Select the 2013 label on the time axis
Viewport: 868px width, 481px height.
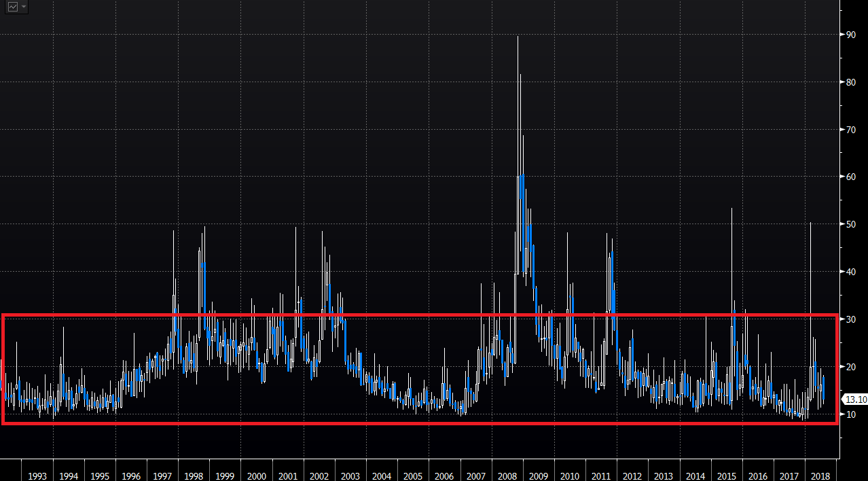tap(664, 477)
